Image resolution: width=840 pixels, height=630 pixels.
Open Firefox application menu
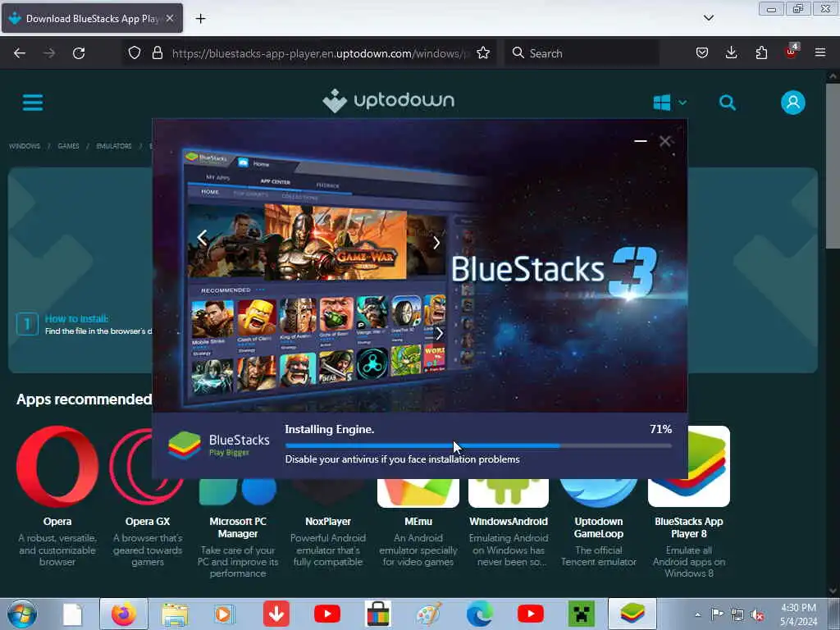click(820, 53)
